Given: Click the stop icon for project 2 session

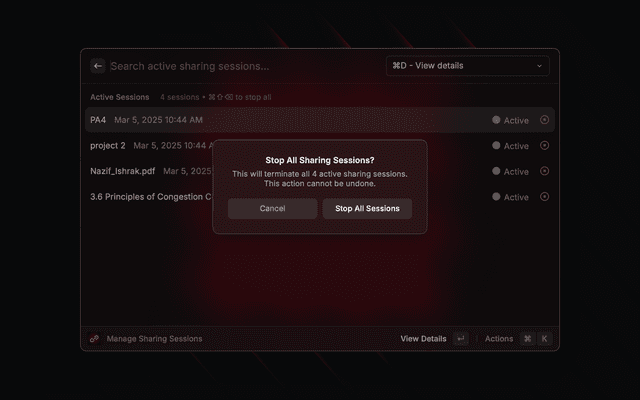Looking at the screenshot, I should [544, 145].
